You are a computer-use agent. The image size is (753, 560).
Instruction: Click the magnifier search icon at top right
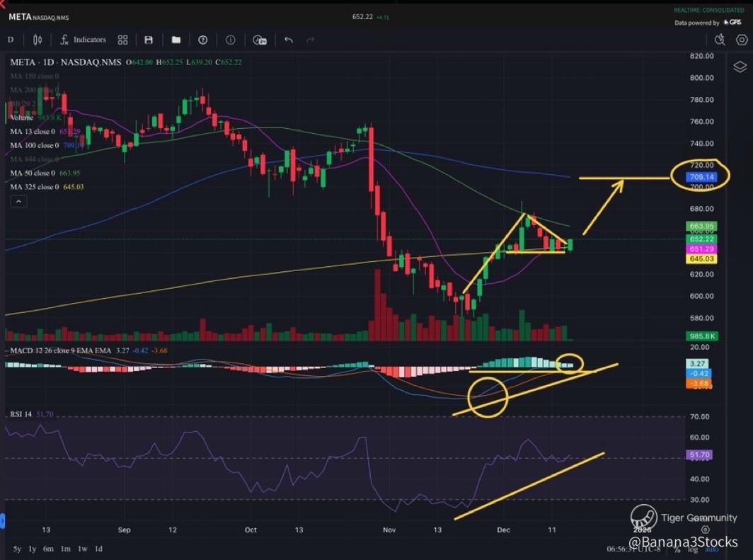pos(719,40)
